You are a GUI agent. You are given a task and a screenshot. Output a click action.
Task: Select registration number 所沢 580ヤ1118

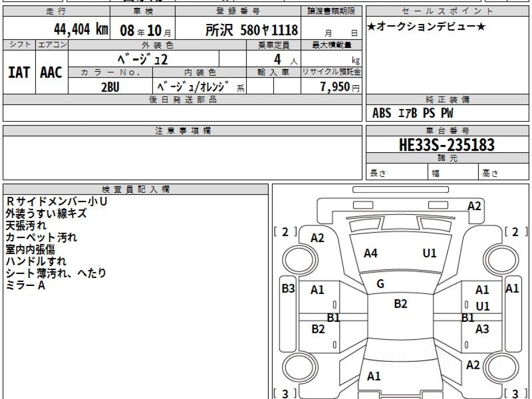coord(251,30)
